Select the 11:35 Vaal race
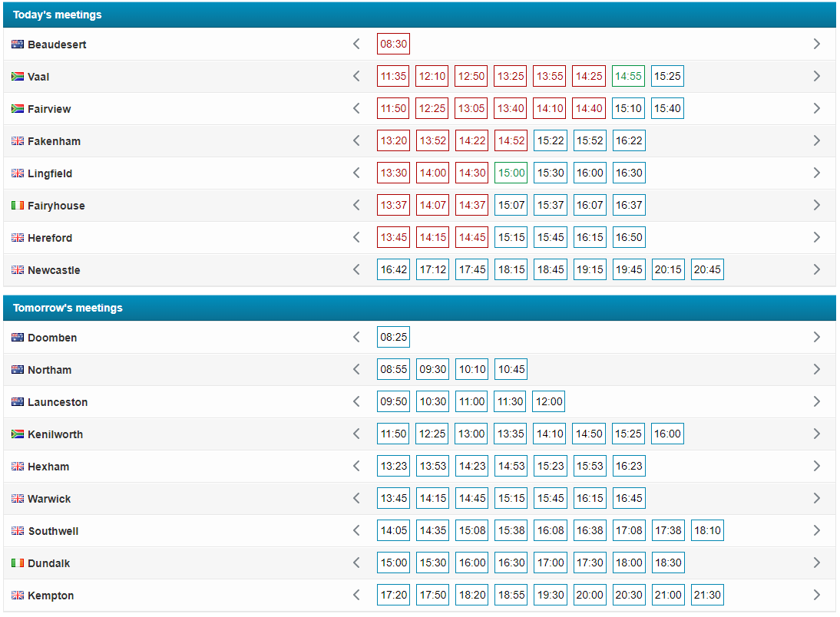Image resolution: width=840 pixels, height=617 pixels. 393,76
